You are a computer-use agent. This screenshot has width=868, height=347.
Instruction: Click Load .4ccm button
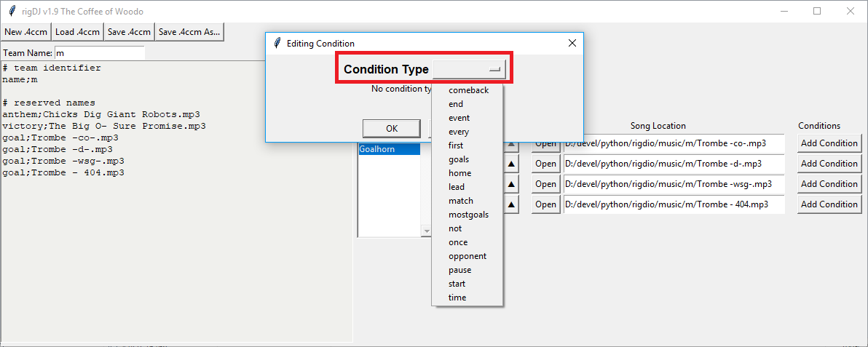click(77, 32)
